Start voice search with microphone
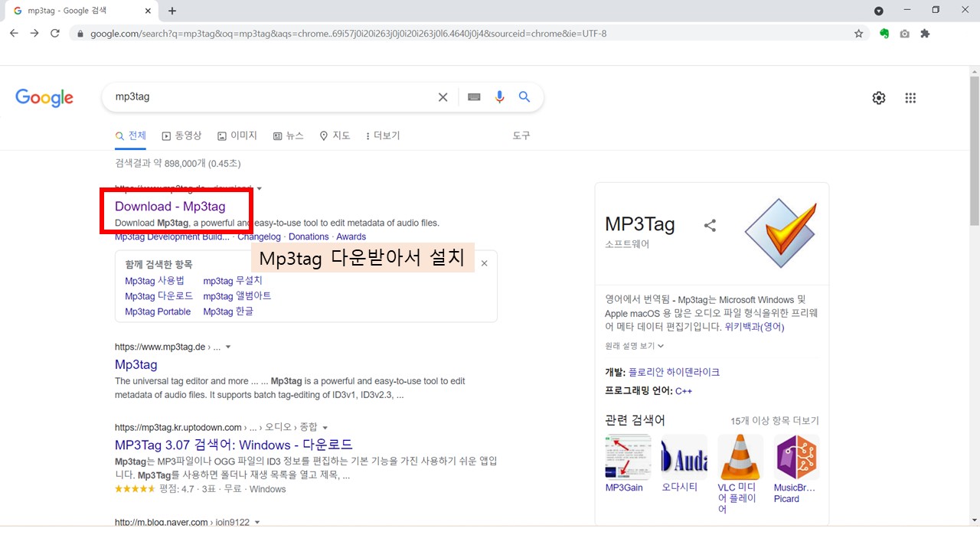 coord(500,97)
